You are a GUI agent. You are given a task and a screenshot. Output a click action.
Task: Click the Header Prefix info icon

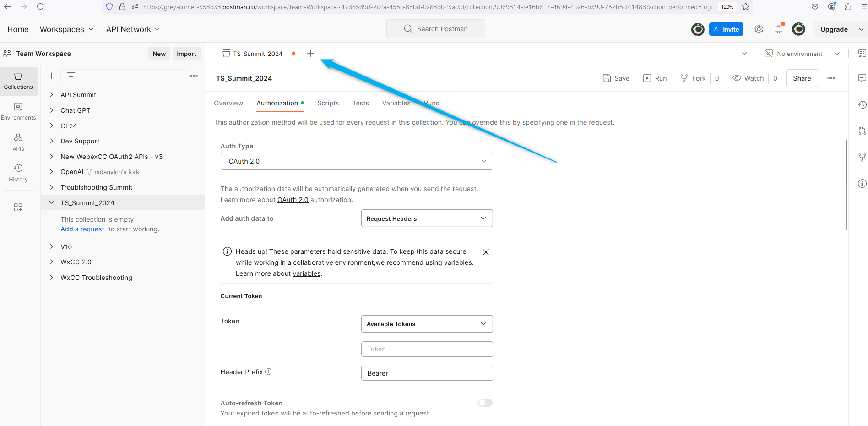click(269, 371)
